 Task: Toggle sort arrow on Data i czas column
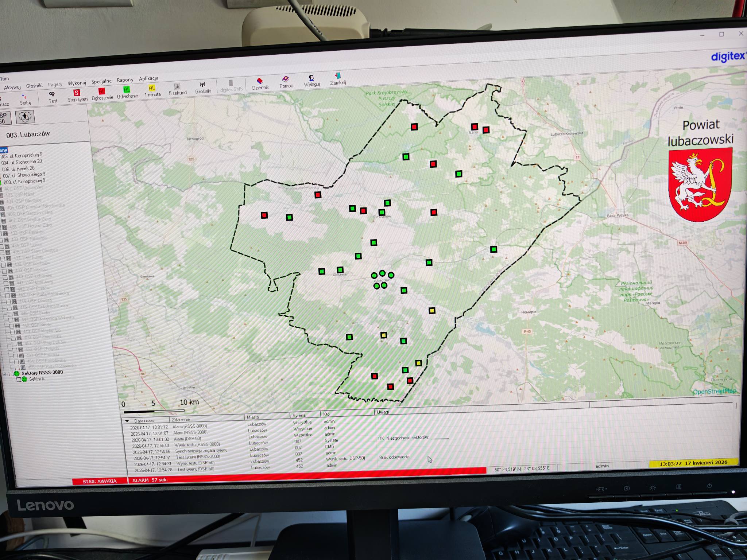click(127, 421)
